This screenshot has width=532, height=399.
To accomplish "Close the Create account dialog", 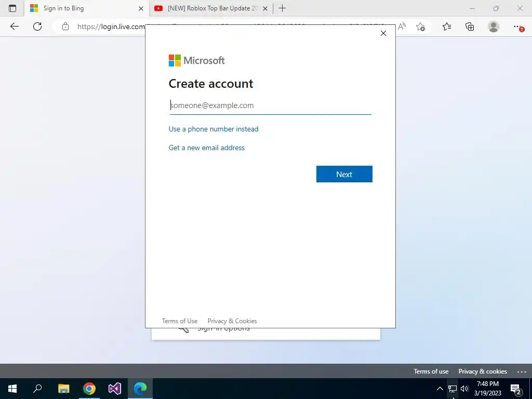I will [383, 33].
